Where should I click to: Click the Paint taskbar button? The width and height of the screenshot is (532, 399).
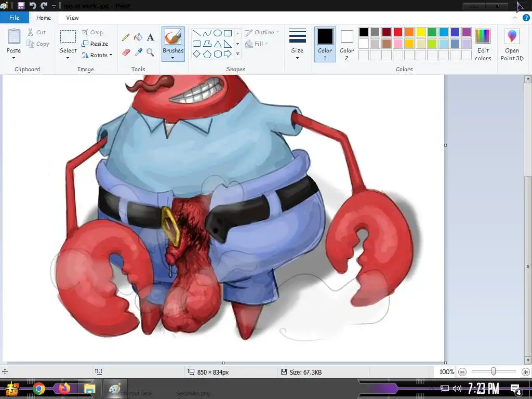115,389
